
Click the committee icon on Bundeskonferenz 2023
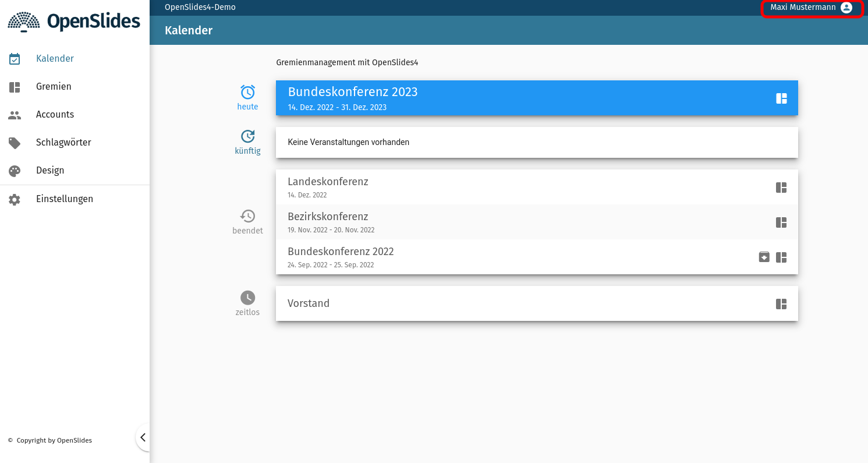click(x=781, y=98)
